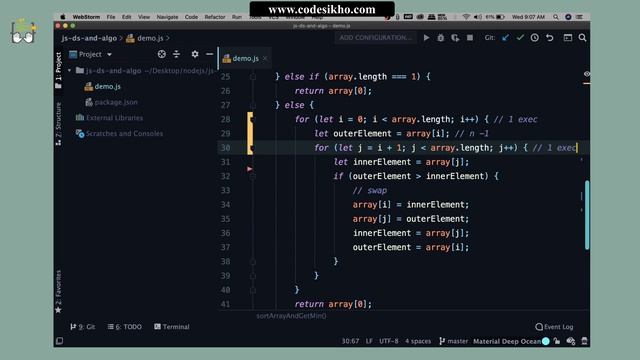640x360 pixels.
Task: Click the Stop square icon
Action: click(470, 38)
